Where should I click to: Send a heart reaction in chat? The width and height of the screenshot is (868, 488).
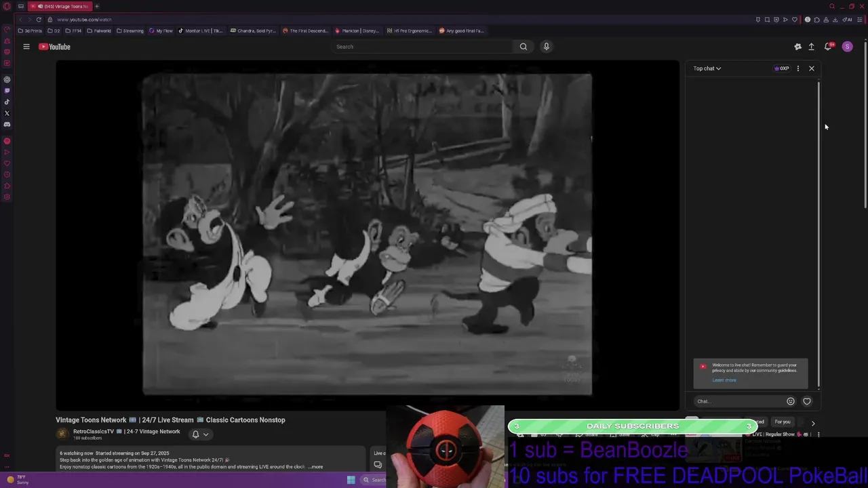(x=807, y=401)
